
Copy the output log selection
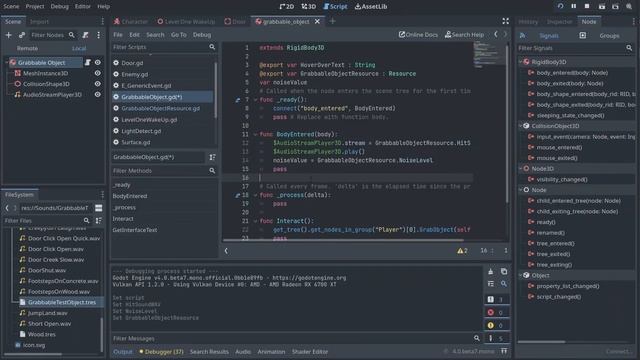tap(504, 271)
